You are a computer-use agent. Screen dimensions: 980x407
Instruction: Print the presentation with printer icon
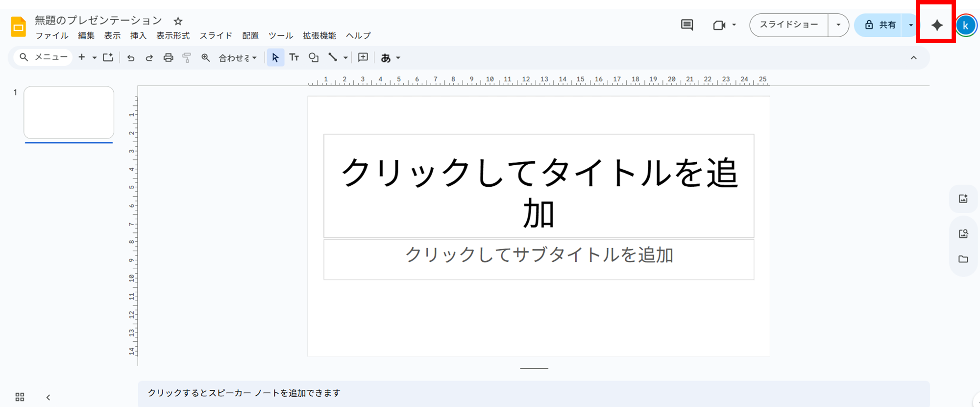point(168,58)
